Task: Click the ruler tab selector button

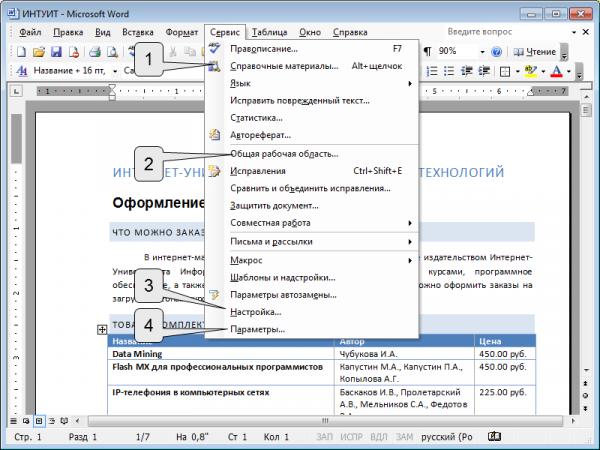Action: pos(16,91)
